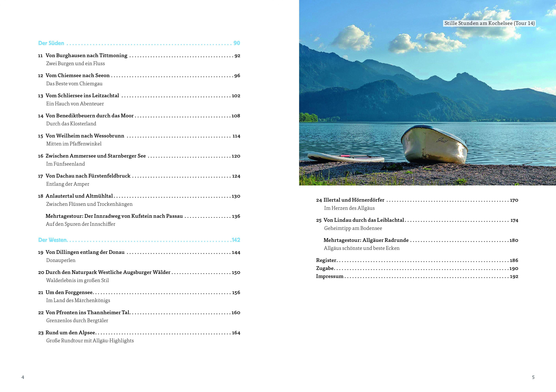The height and width of the screenshot is (392, 556).
Task: Select the 'Rund um den Alpsee' entry
Action: (70, 333)
